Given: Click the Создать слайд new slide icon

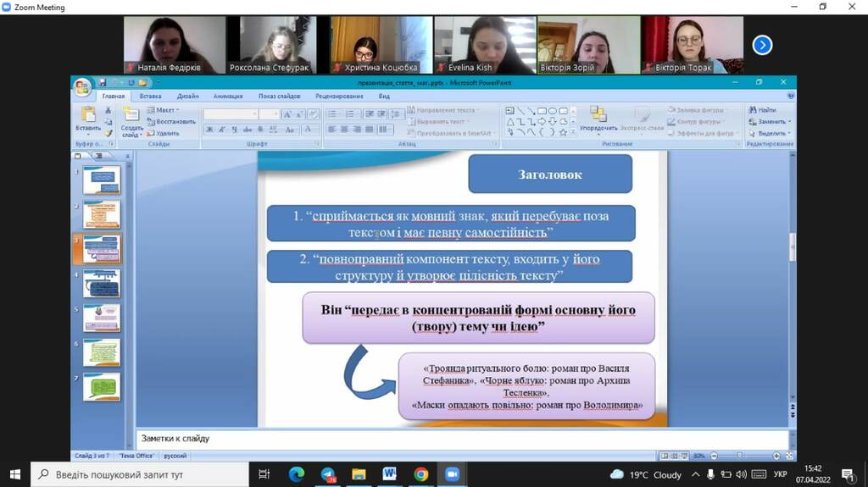Looking at the screenshot, I should [x=131, y=114].
